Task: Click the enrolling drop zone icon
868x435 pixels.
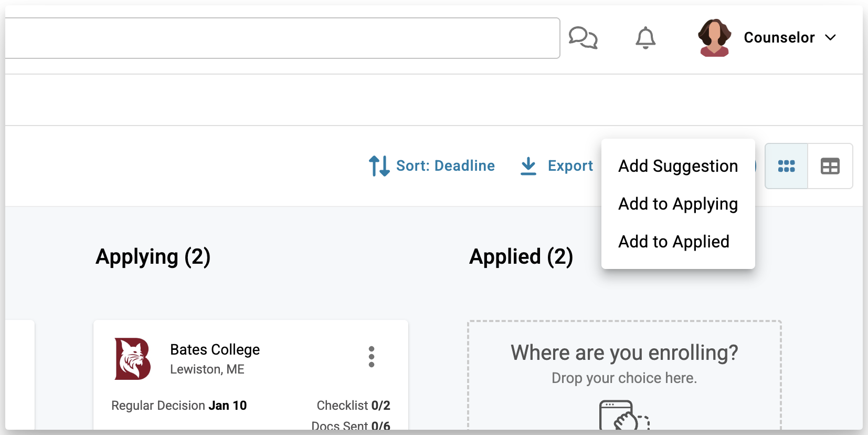Action: [x=623, y=416]
